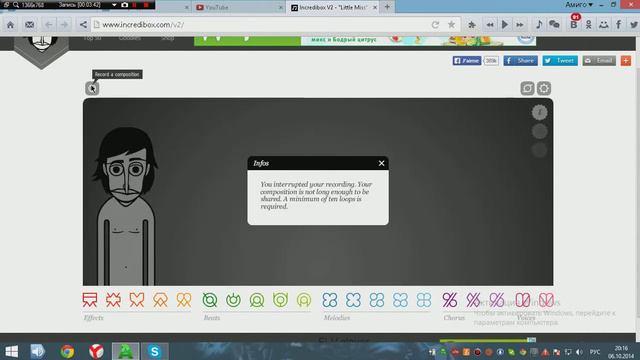Open the Odnoklassniki icon in toolbar
Screen dimensions: 640x360
(589, 25)
